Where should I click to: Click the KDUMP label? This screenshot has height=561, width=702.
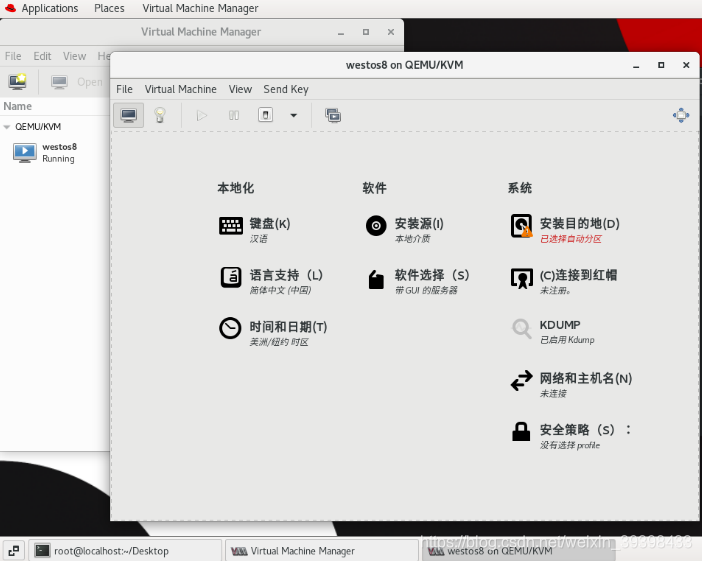(x=560, y=325)
